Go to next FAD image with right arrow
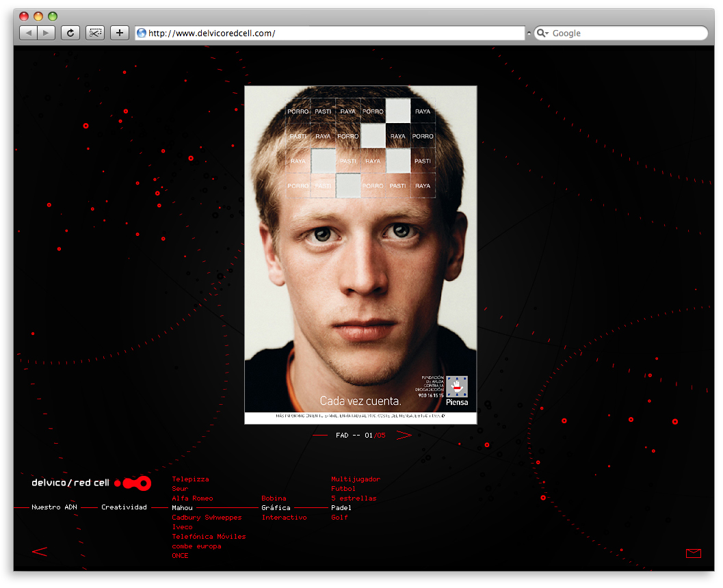The width and height of the screenshot is (723, 588). [x=404, y=436]
